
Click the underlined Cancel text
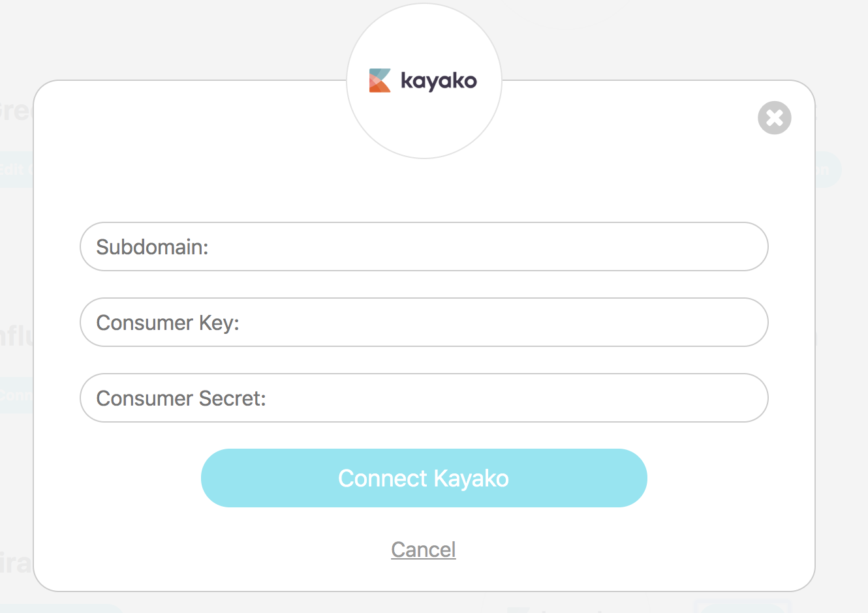423,549
